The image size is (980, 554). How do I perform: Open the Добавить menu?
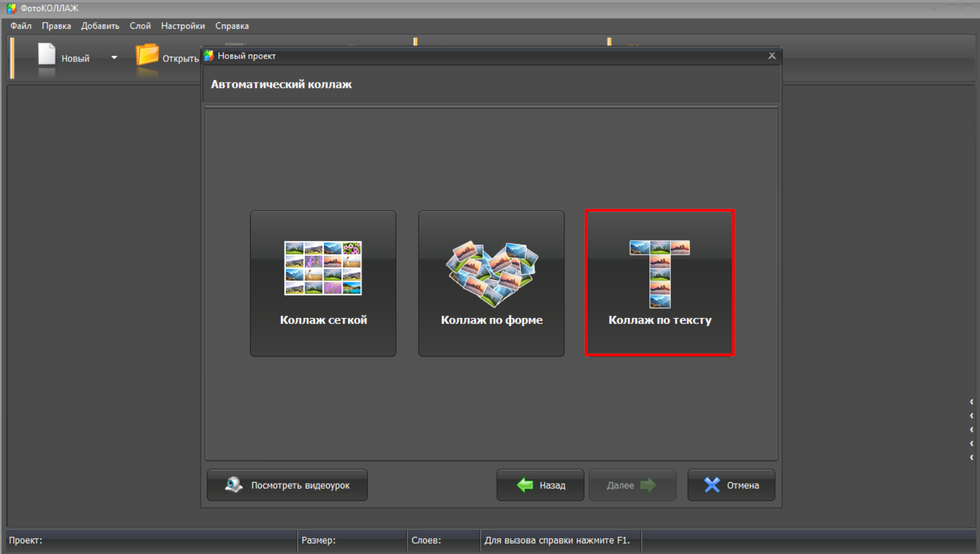click(x=100, y=26)
